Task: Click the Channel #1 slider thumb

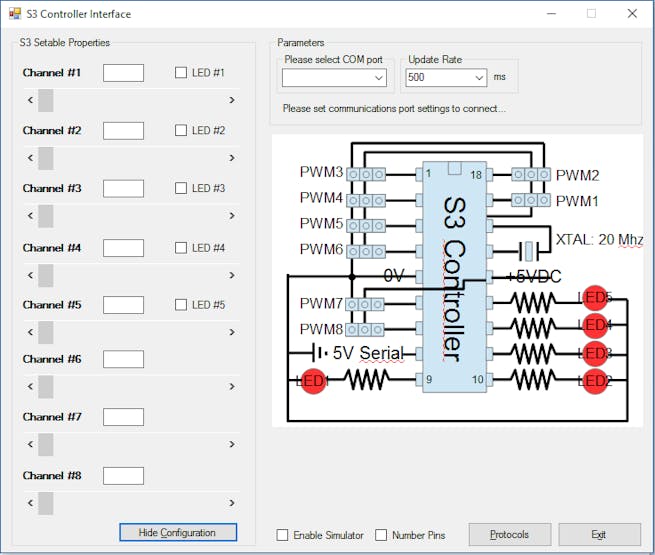Action: [46, 100]
